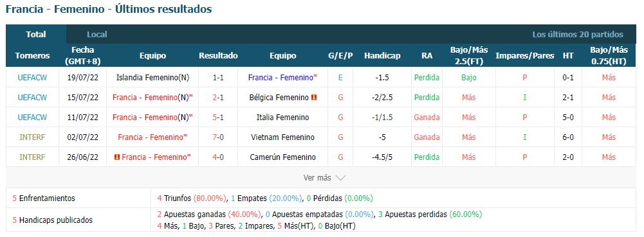Open UEFACW tournament link dated 15/07/22
The height and width of the screenshot is (237, 644).
[32, 98]
